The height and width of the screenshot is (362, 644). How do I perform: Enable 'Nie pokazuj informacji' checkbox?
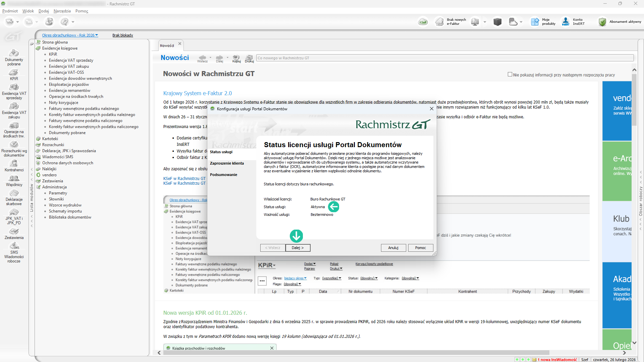point(510,74)
